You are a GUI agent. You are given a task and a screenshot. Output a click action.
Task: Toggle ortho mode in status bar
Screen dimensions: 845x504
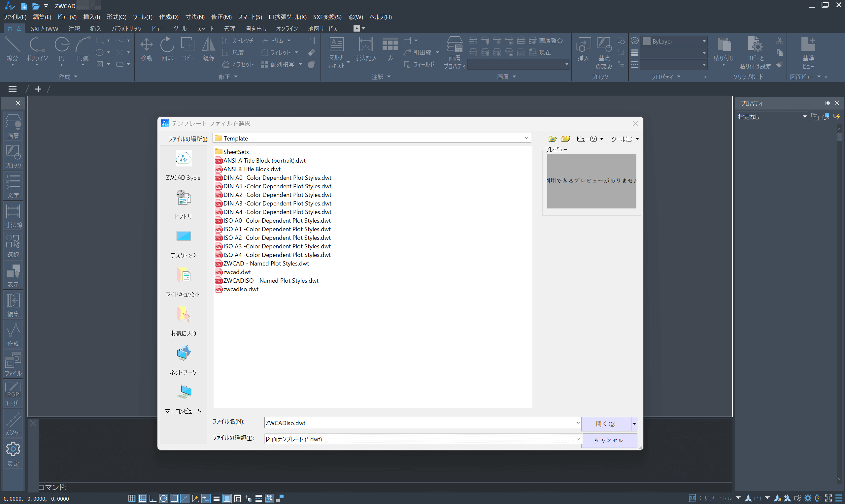pyautogui.click(x=153, y=498)
